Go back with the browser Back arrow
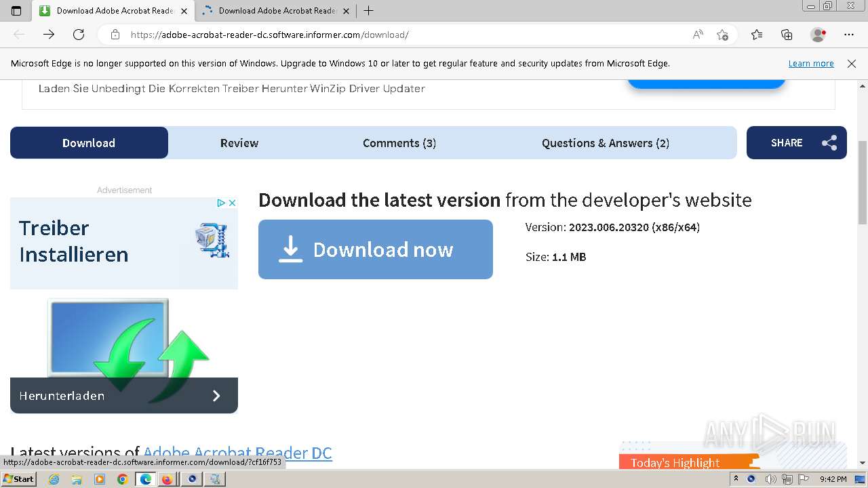Viewport: 868px width, 488px height. tap(19, 35)
